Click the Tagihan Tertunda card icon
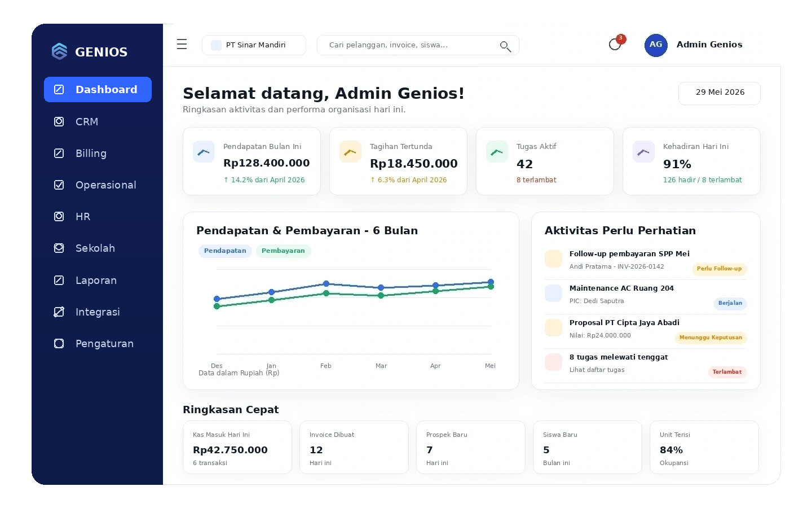This screenshot has width=812, height=508. tap(350, 152)
